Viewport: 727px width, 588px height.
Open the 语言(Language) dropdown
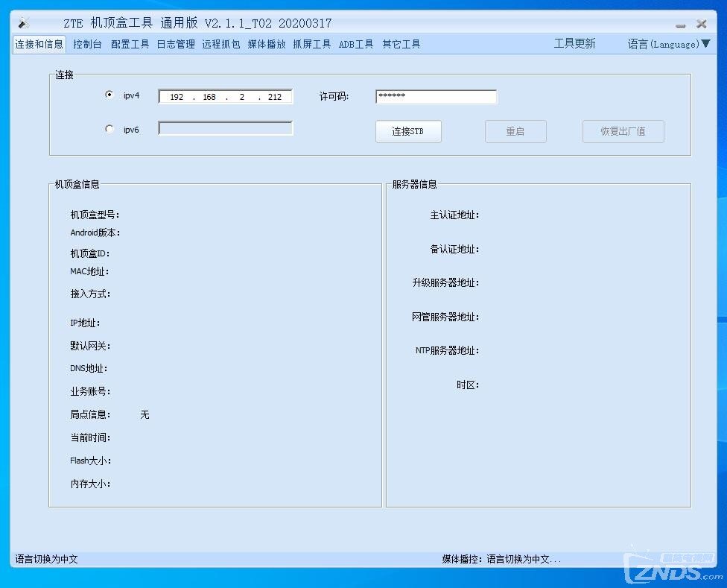pyautogui.click(x=669, y=44)
